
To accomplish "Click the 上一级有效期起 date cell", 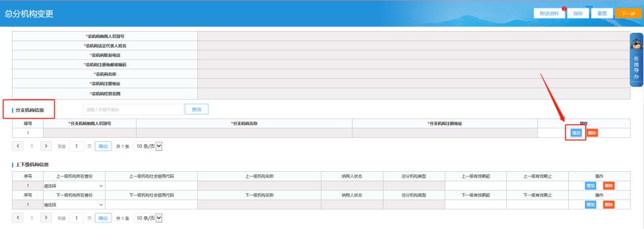I will [476, 185].
